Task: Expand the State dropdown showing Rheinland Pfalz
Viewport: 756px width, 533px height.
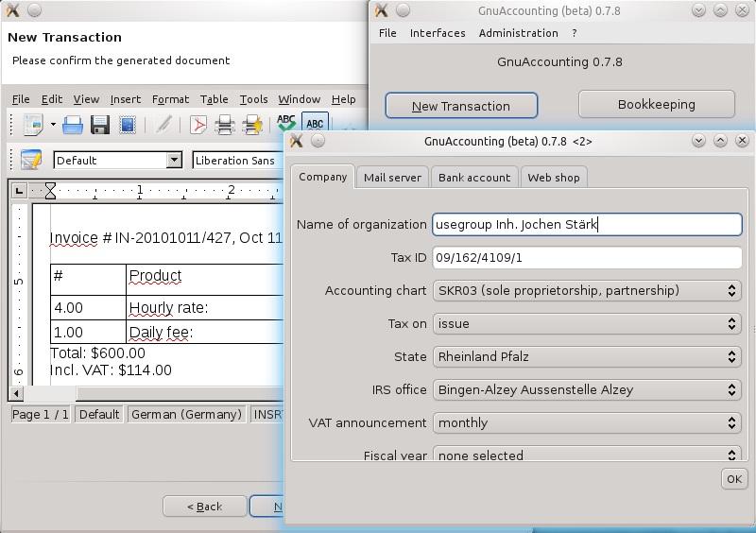Action: [x=587, y=356]
